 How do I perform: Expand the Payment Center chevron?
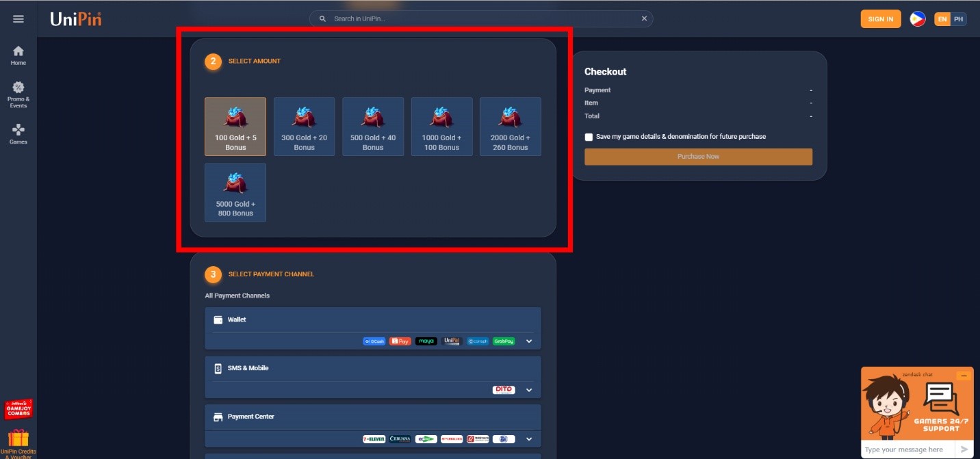(528, 439)
